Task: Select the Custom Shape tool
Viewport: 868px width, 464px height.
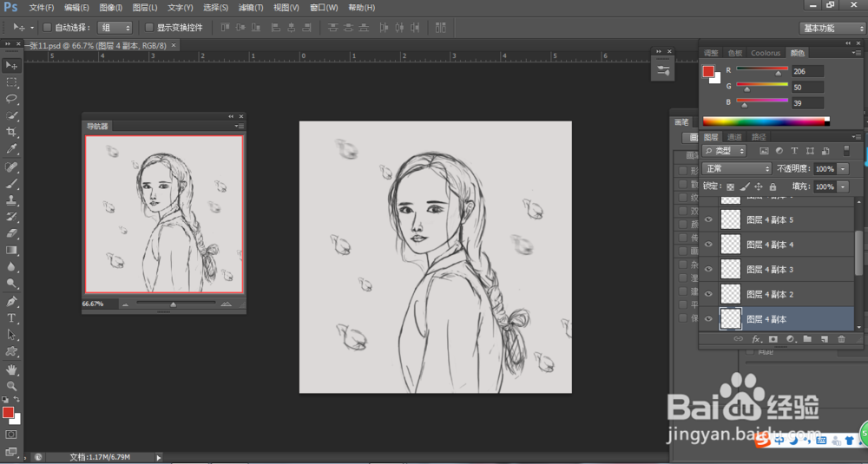Action: pyautogui.click(x=11, y=351)
